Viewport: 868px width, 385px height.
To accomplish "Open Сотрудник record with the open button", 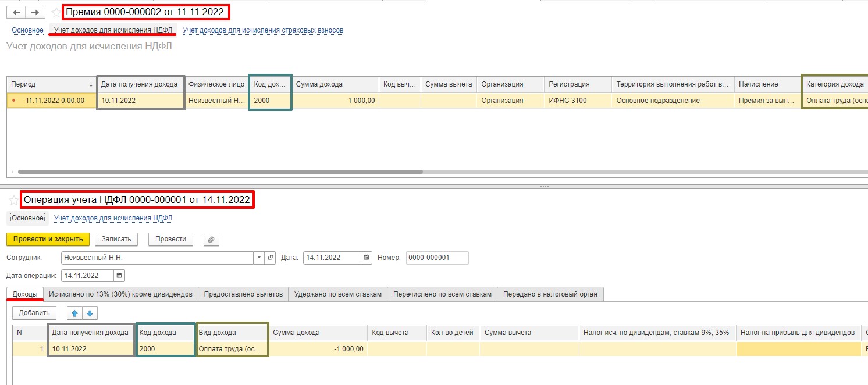I will (x=271, y=258).
